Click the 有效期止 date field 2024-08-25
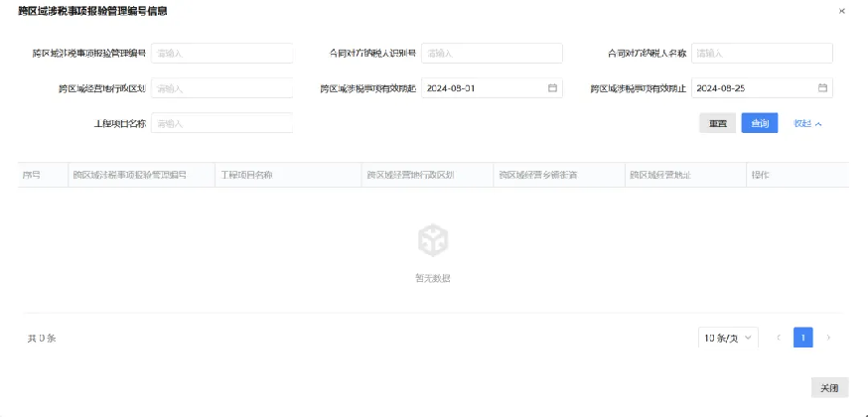 point(752,88)
